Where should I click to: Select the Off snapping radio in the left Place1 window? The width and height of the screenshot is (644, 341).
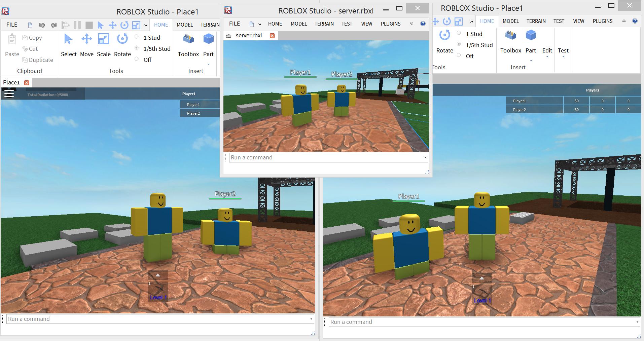tap(137, 59)
